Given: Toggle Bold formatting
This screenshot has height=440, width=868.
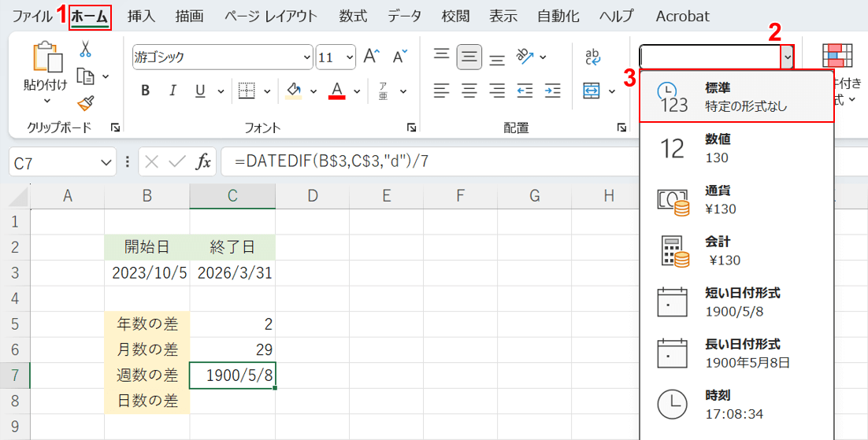Looking at the screenshot, I should point(146,91).
